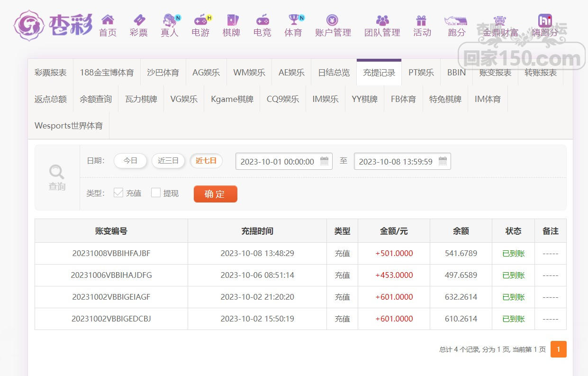Click the start date input field

(x=277, y=161)
